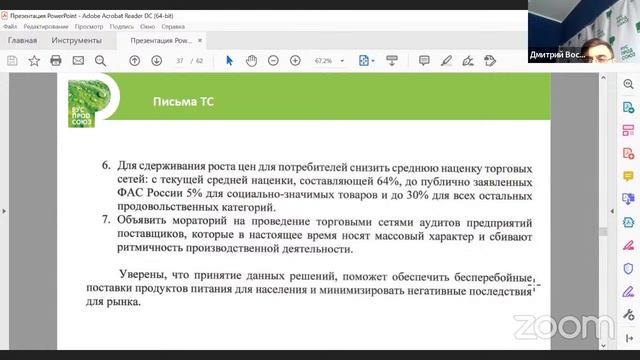
Task: Click the vertical scrollbar thumb
Action: [x=604, y=231]
